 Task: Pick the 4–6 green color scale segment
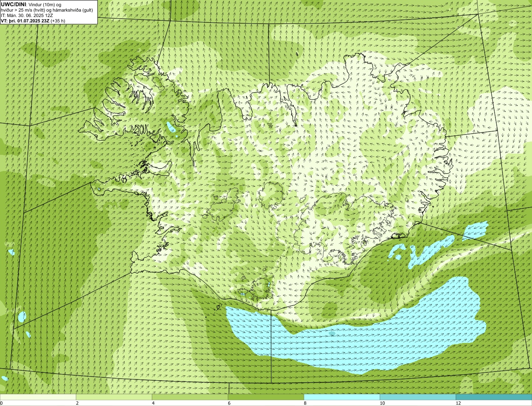(190, 397)
